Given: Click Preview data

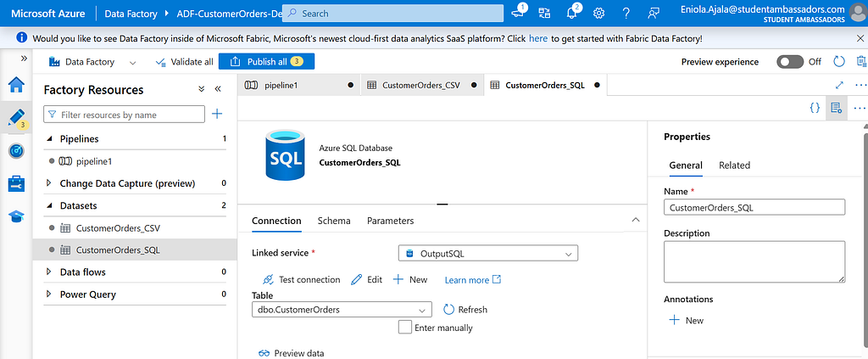Looking at the screenshot, I should click(292, 353).
